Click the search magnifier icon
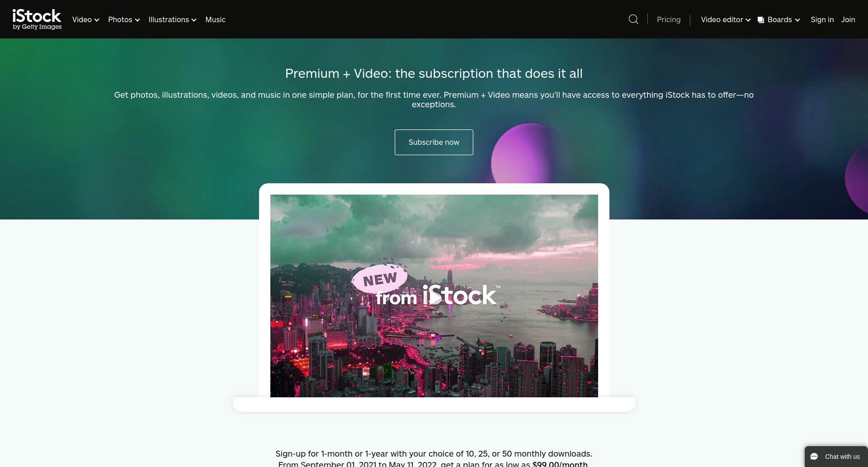Image resolution: width=868 pixels, height=467 pixels. [x=633, y=19]
